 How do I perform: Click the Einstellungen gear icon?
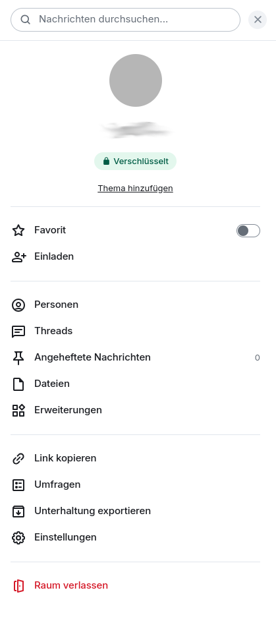18,538
